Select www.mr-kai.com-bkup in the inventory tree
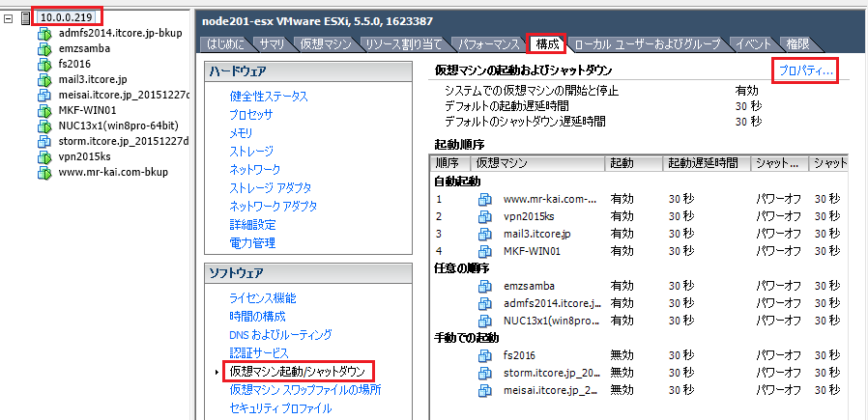 (113, 173)
